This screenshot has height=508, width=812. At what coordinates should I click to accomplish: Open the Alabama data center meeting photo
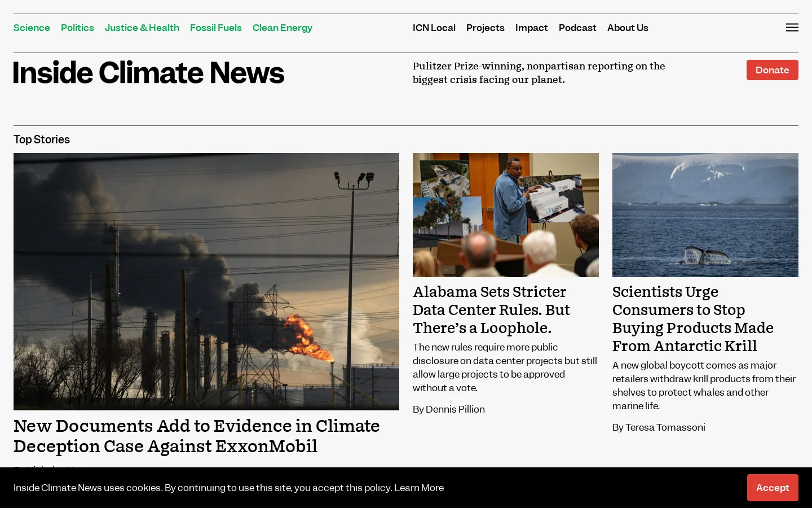(506, 215)
